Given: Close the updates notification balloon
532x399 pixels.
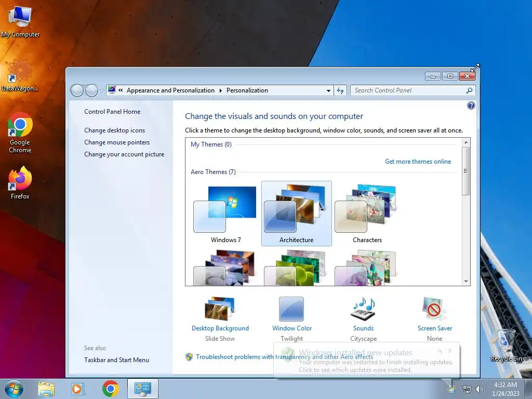Looking at the screenshot, I should (449, 351).
